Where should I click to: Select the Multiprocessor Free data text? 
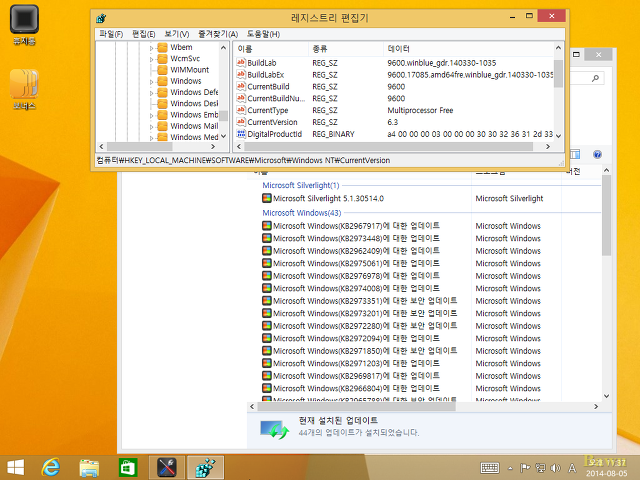tap(420, 110)
